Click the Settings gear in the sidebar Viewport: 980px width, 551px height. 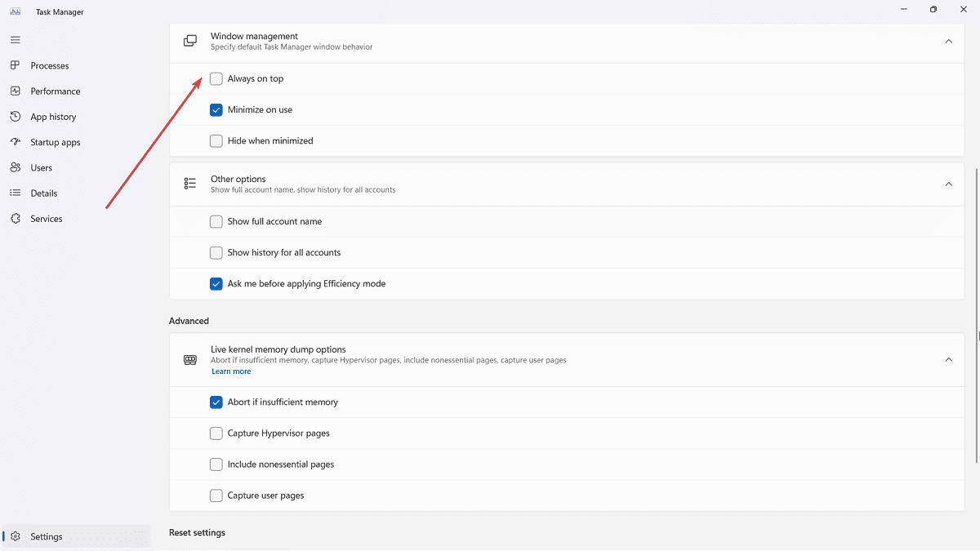pos(15,536)
